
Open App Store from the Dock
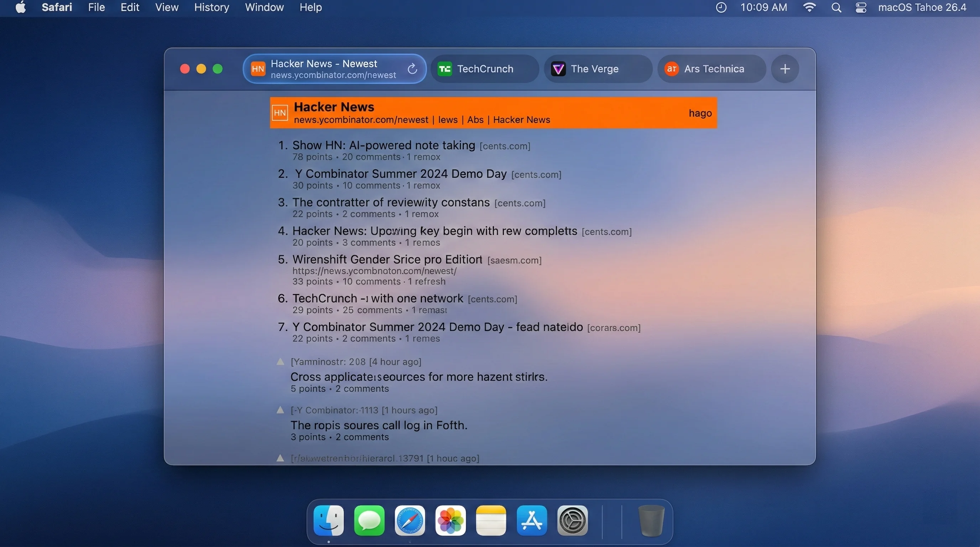(532, 520)
